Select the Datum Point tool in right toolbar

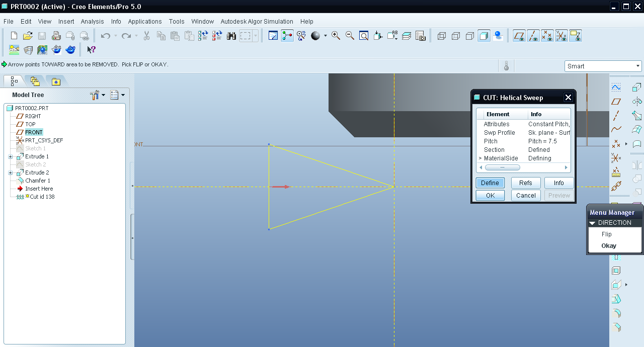616,144
